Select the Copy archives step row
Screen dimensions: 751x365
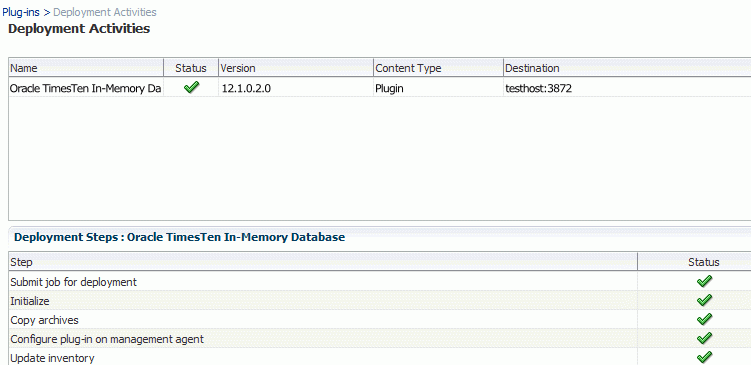(380, 320)
